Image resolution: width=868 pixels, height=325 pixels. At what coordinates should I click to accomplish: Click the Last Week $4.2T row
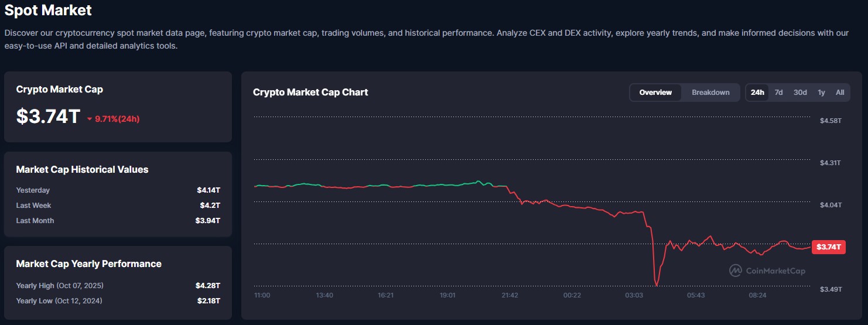click(x=118, y=206)
